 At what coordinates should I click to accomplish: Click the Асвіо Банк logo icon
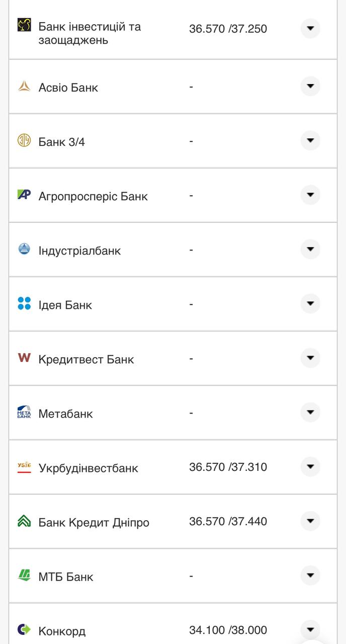[x=24, y=87]
